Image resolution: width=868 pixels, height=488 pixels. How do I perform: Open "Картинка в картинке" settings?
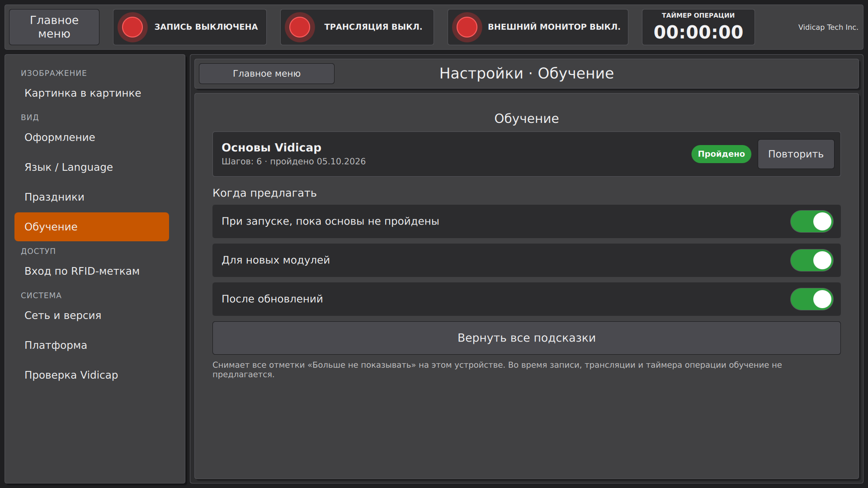(x=92, y=93)
